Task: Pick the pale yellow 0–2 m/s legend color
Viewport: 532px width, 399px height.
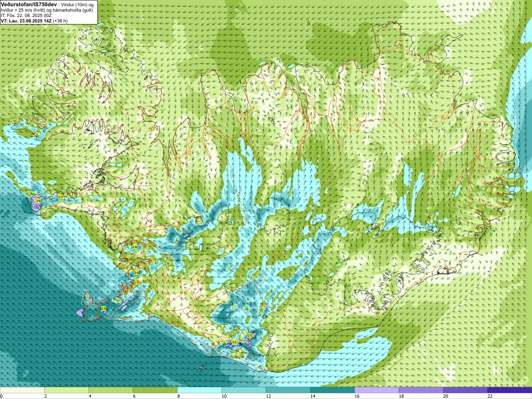Action: [x=22, y=390]
